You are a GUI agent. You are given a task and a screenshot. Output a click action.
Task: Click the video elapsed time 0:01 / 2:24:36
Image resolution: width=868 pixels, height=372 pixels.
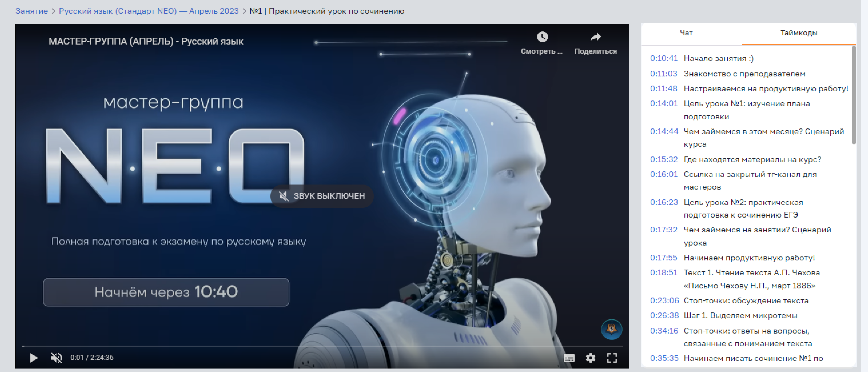92,358
